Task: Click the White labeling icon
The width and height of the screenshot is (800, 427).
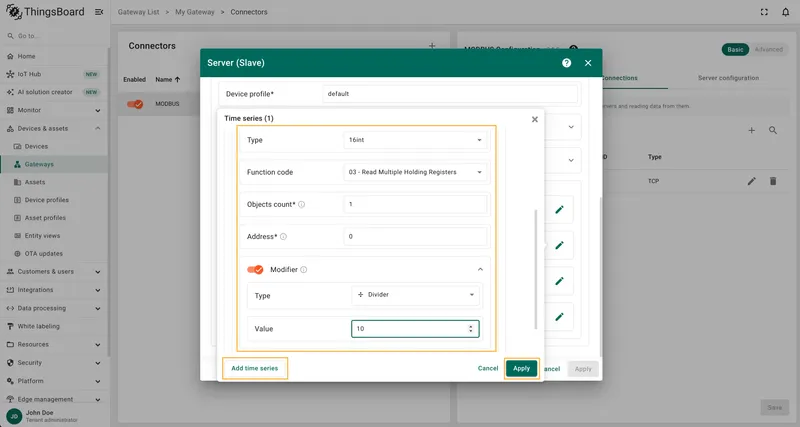Action: pos(10,326)
